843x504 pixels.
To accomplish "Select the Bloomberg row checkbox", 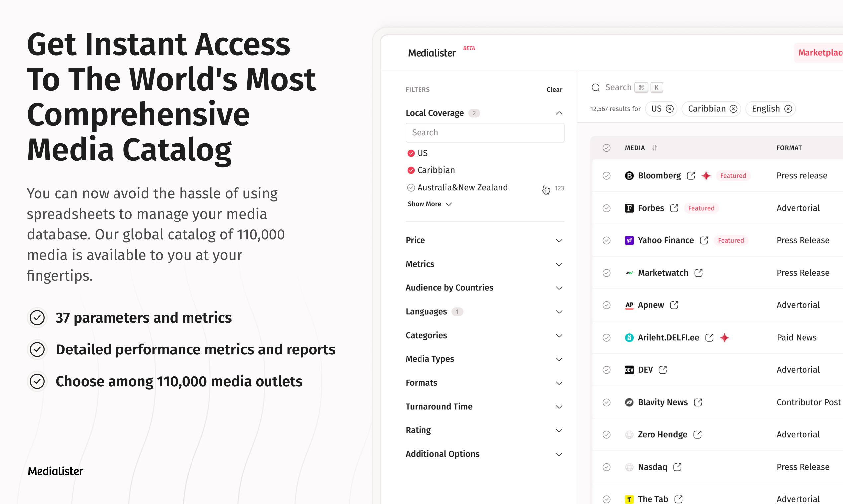I will coord(606,176).
